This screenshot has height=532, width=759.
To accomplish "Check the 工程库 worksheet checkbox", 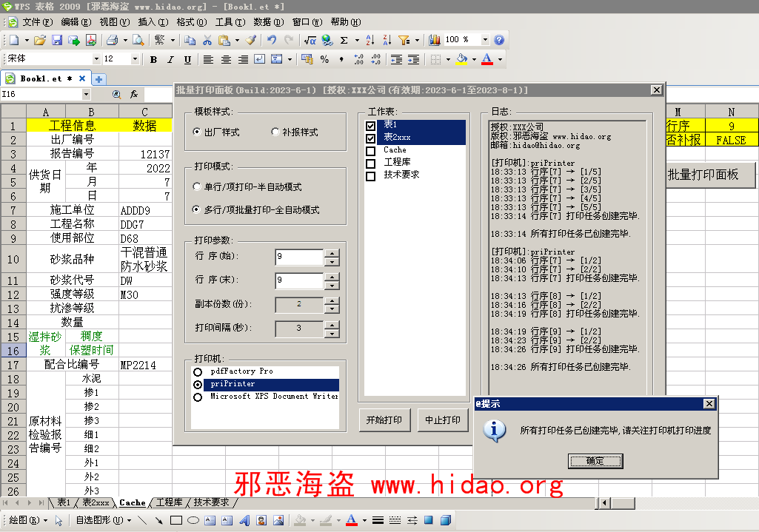I will pyautogui.click(x=370, y=164).
